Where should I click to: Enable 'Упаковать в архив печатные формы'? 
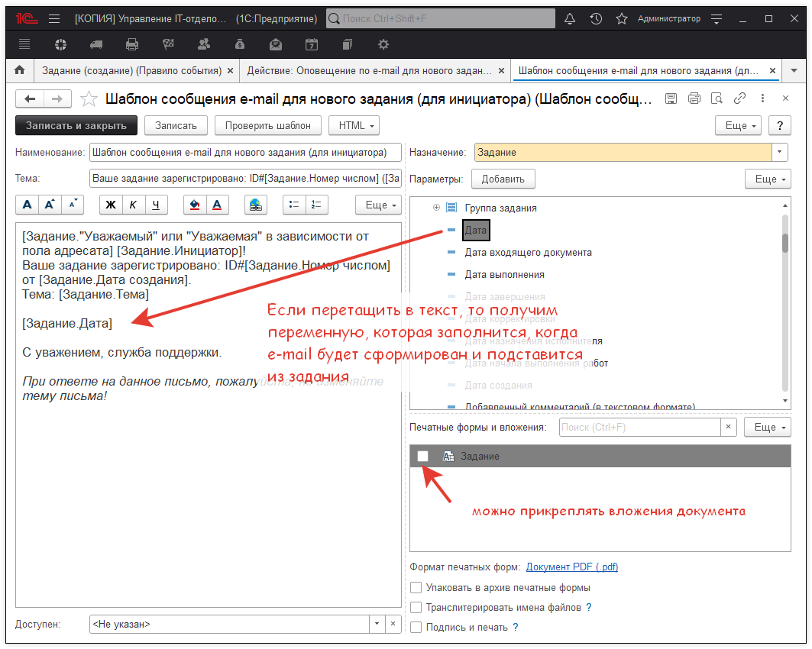[x=416, y=587]
